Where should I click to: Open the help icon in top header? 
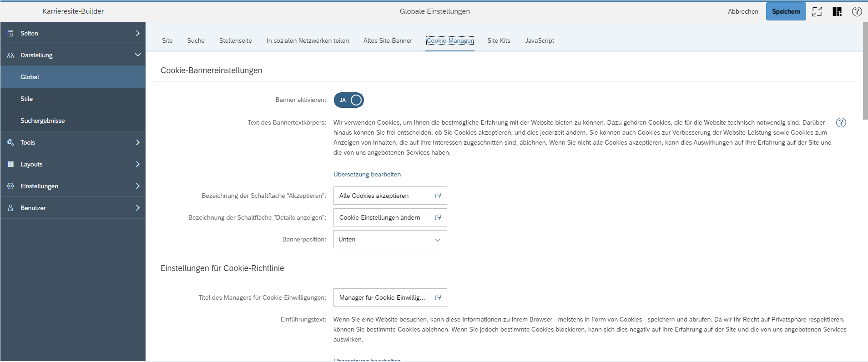(857, 11)
